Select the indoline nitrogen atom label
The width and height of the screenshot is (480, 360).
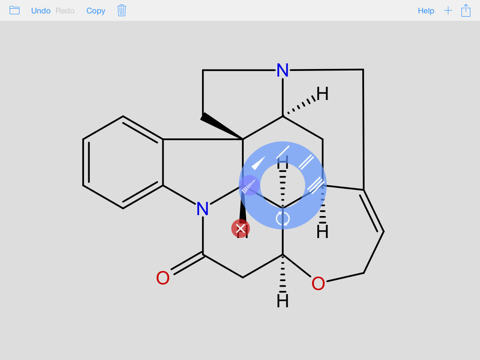(202, 209)
